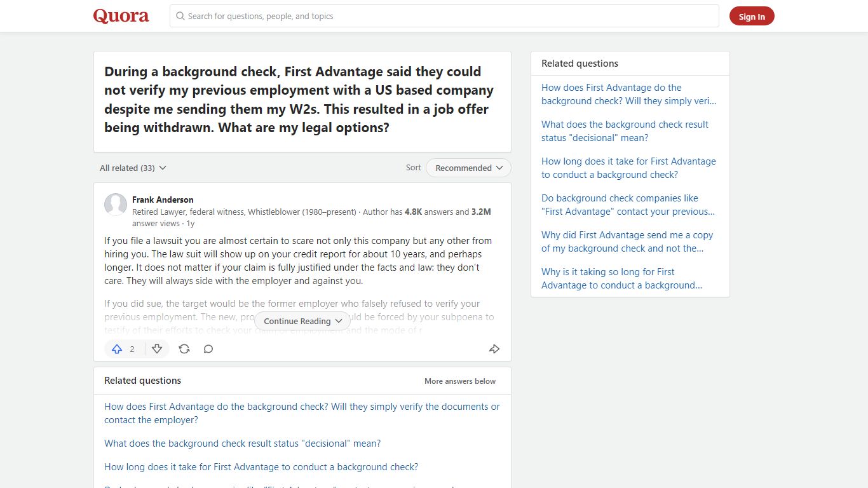Click the sidebar 'Related questions' heading

580,64
